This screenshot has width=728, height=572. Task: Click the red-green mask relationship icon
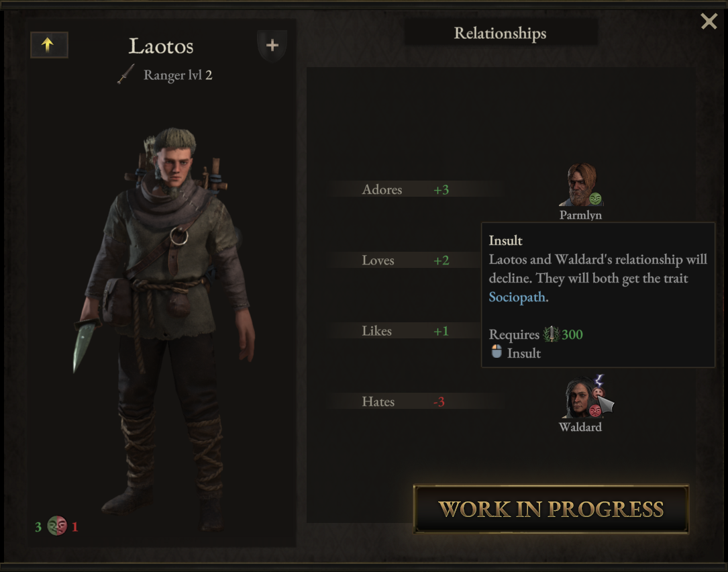click(x=56, y=526)
